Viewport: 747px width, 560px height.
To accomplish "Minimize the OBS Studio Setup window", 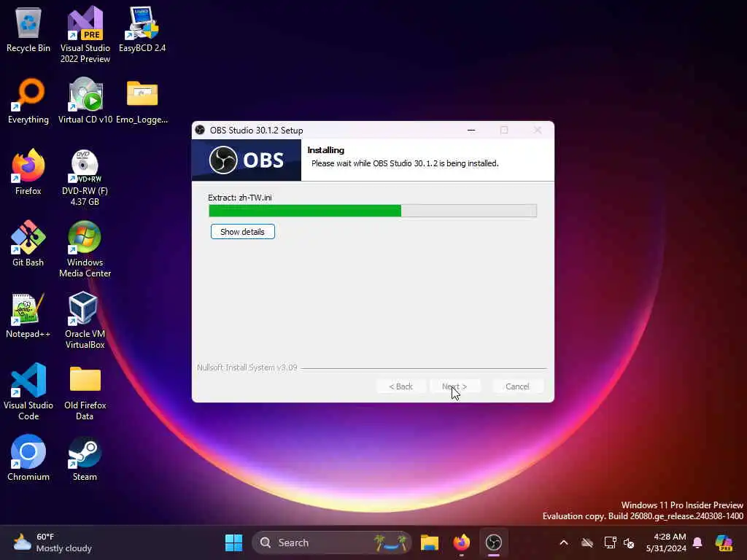I will click(x=471, y=130).
